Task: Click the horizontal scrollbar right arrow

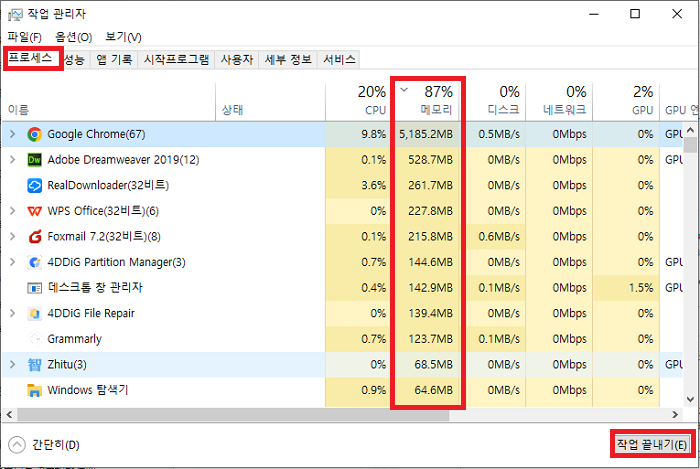Action: pos(675,415)
